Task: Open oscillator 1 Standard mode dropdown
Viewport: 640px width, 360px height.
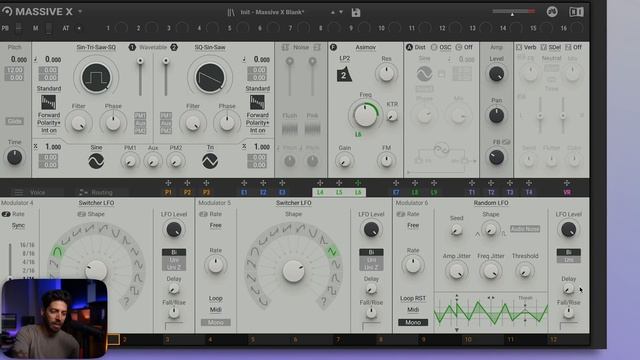Action: pyautogui.click(x=49, y=88)
